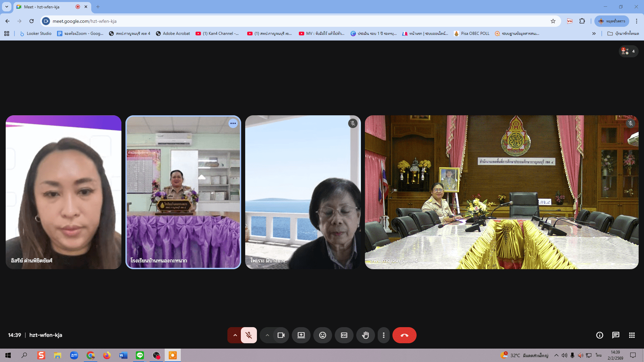Screen dimensions: 644x362
Task: Open the activities grid icon
Action: pyautogui.click(x=632, y=335)
